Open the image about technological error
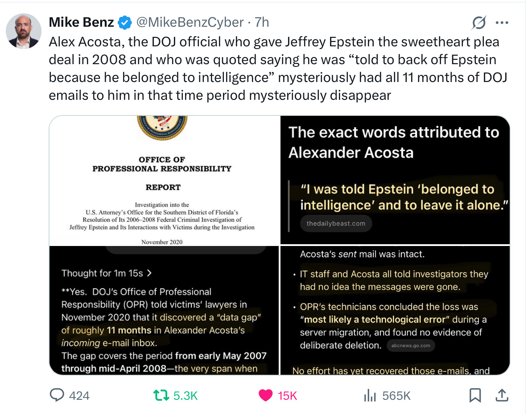The image size is (532, 414). pos(395,310)
